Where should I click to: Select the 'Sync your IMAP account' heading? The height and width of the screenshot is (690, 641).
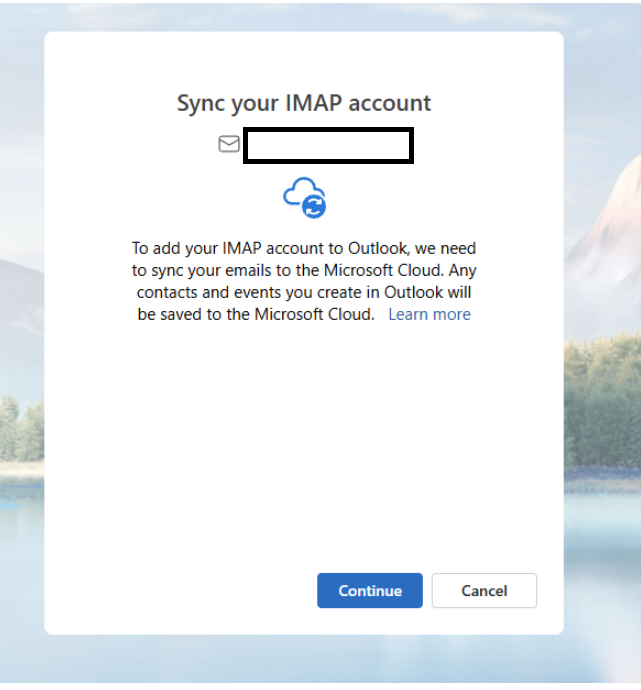(x=304, y=103)
